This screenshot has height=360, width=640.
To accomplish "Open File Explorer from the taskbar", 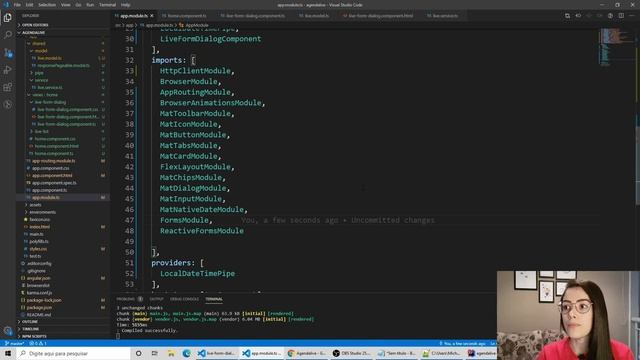I will pyautogui.click(x=171, y=353).
